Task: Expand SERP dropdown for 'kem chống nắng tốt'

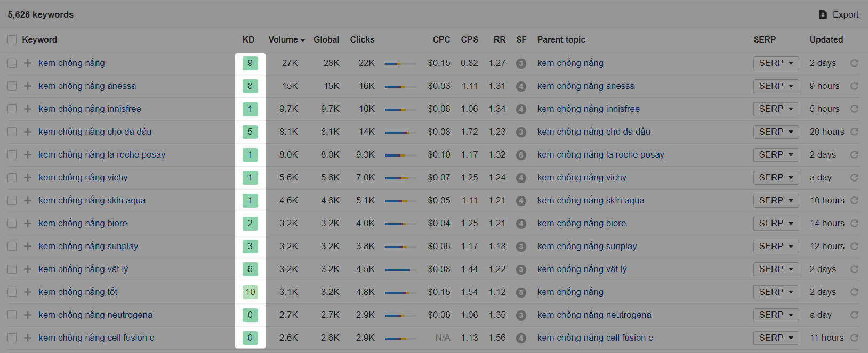Action: point(776,292)
